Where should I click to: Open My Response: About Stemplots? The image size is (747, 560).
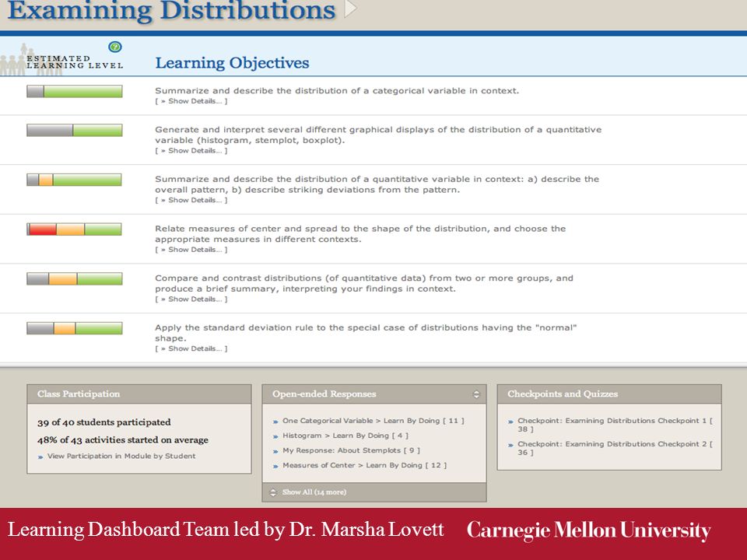tap(351, 450)
